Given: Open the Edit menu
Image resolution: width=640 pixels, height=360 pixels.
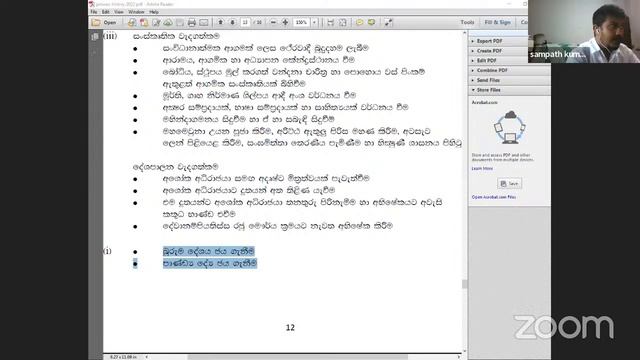Looking at the screenshot, I should pos(106,12).
